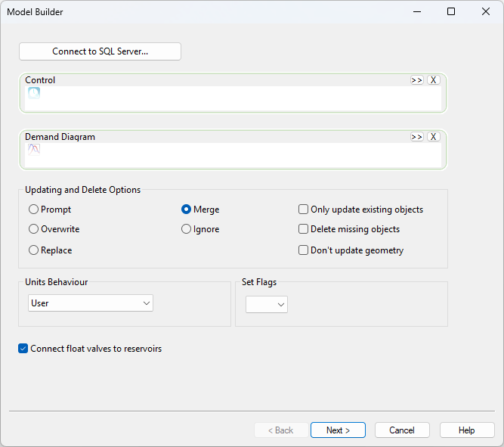Enable Only update existing objects
Screen dimensions: 504x447
(x=304, y=210)
